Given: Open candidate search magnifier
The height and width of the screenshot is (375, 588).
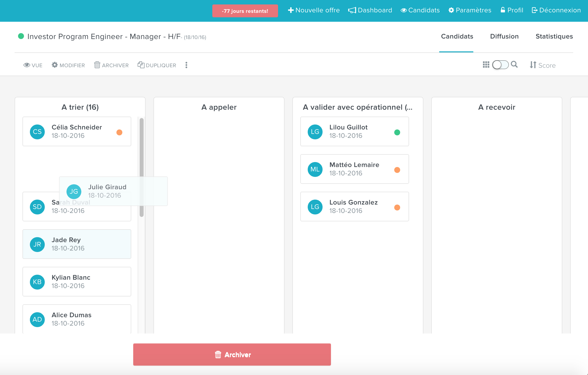Looking at the screenshot, I should [x=514, y=64].
